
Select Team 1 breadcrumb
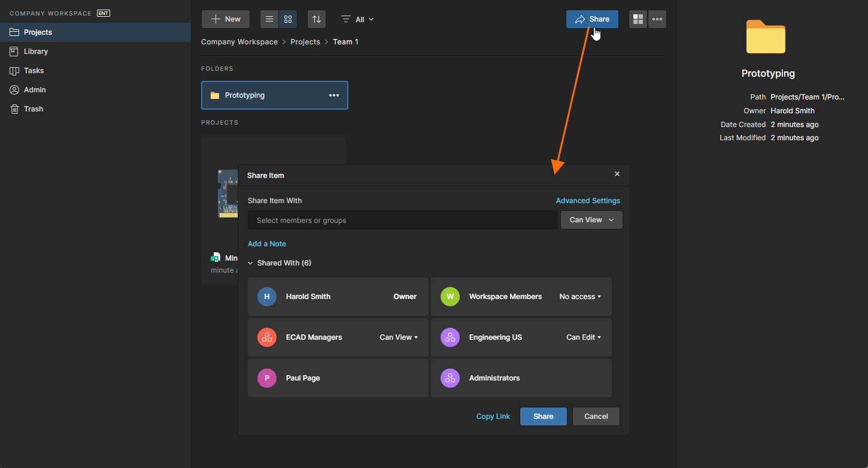(345, 42)
